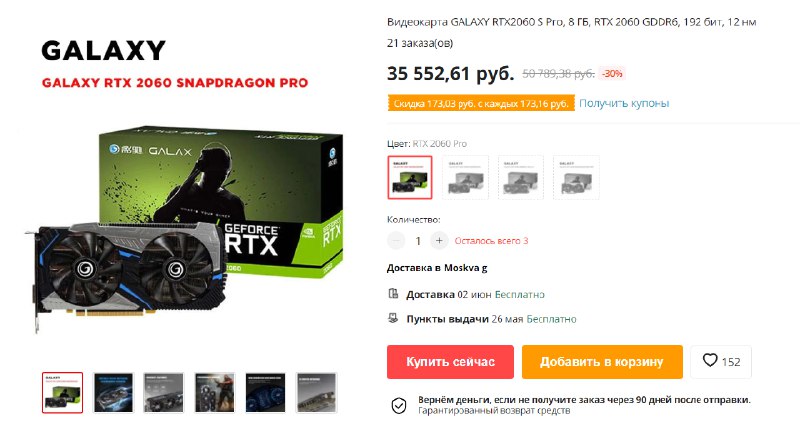Open the first gallery thumbnail with box

[62, 392]
